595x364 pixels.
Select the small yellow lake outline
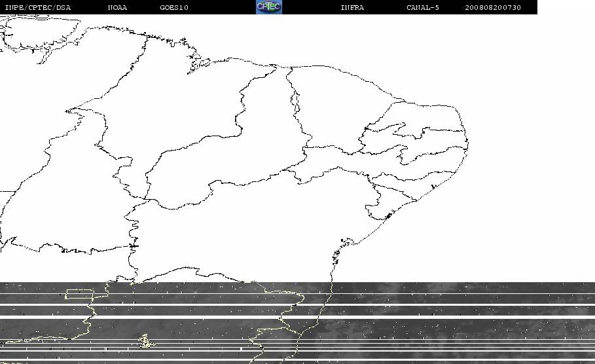click(x=146, y=340)
